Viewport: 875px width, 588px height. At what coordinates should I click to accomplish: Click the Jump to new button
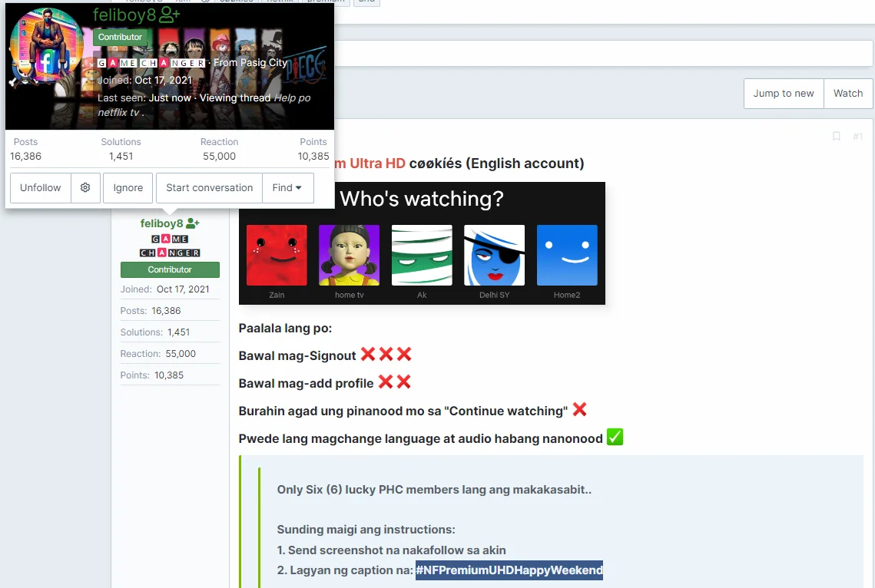click(x=784, y=94)
